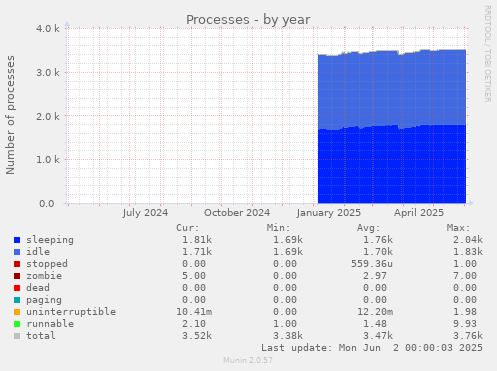Image resolution: width=497 pixels, height=371 pixels.
Task: Click the total average value 3.47k
Action: (378, 336)
